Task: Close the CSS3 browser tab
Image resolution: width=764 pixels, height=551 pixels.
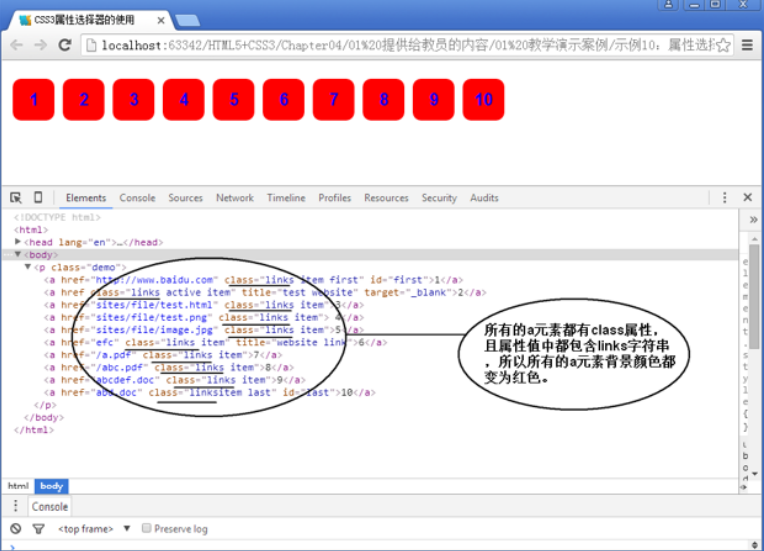Action: tap(161, 20)
